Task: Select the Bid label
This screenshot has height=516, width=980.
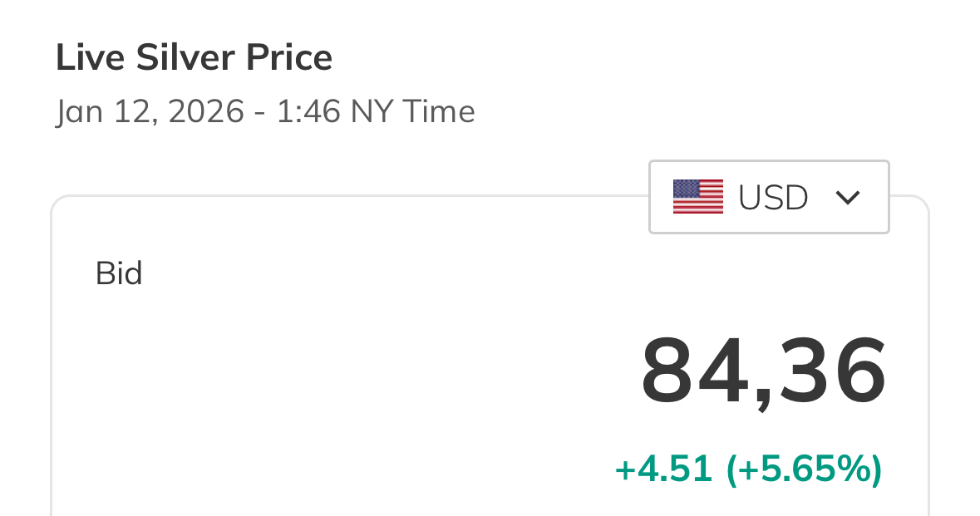Action: tap(119, 273)
